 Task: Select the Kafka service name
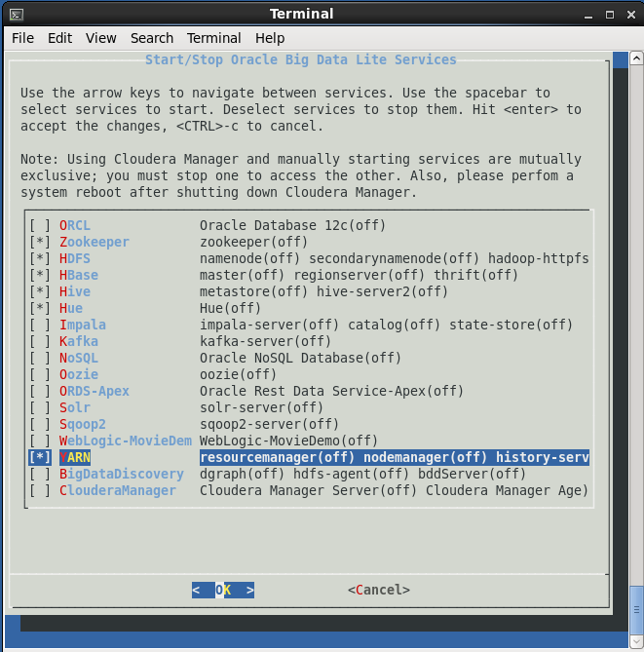tap(79, 341)
